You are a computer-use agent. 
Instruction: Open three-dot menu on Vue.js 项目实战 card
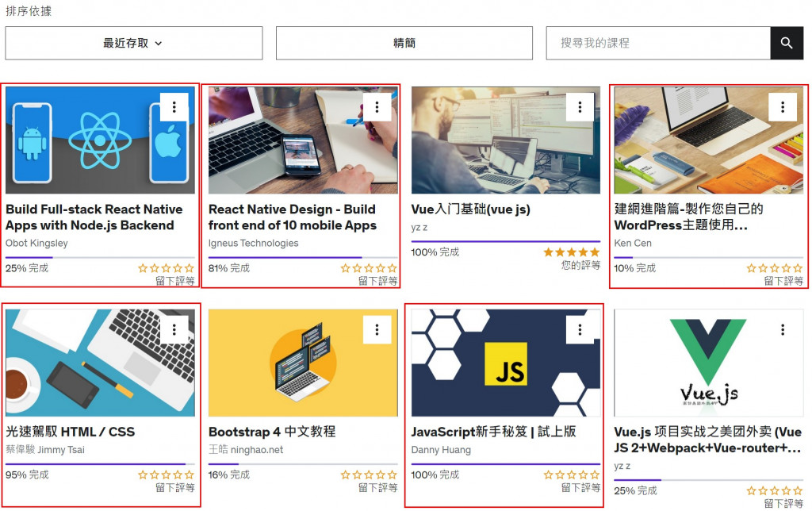coord(783,329)
